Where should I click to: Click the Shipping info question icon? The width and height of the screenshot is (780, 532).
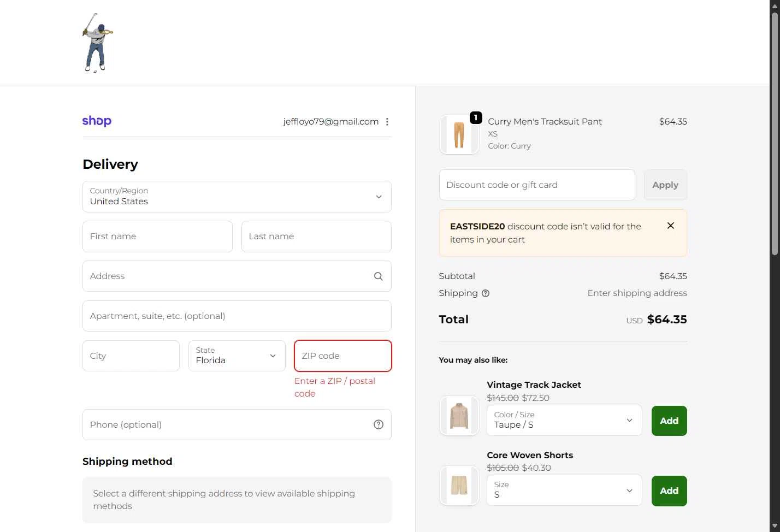coord(486,293)
